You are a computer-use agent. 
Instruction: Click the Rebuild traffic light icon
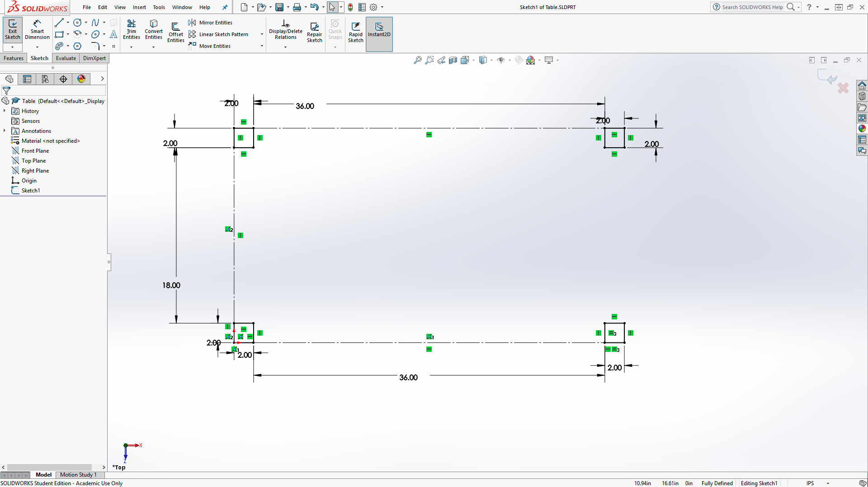(350, 7)
